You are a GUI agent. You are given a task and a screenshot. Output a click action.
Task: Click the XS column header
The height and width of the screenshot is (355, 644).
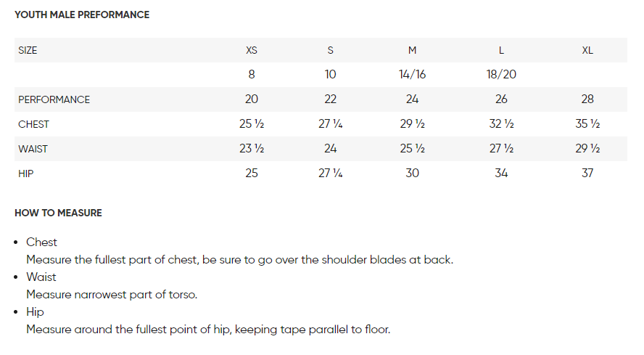(252, 50)
